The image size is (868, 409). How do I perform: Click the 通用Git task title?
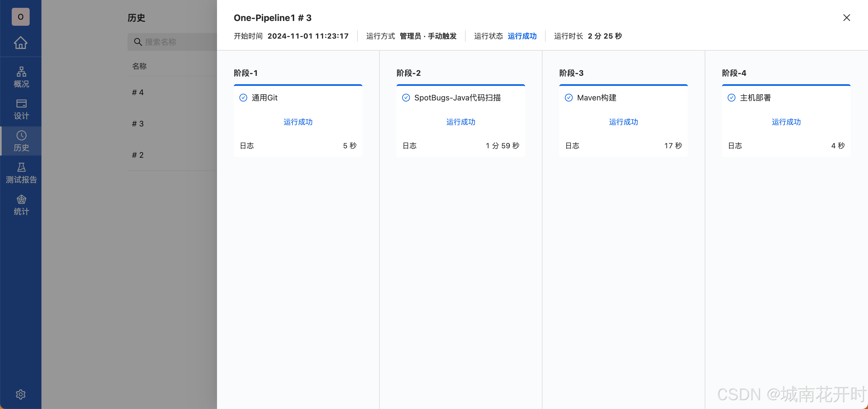click(x=265, y=98)
